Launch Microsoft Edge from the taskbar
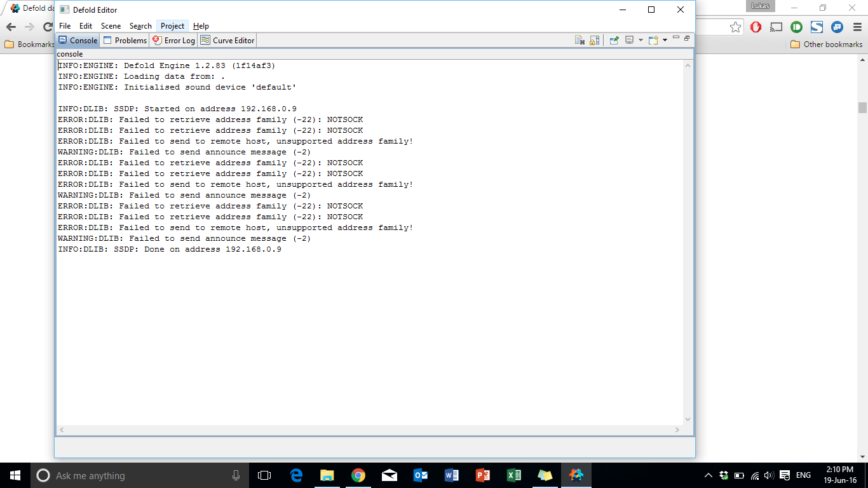The width and height of the screenshot is (868, 488). pos(296,475)
